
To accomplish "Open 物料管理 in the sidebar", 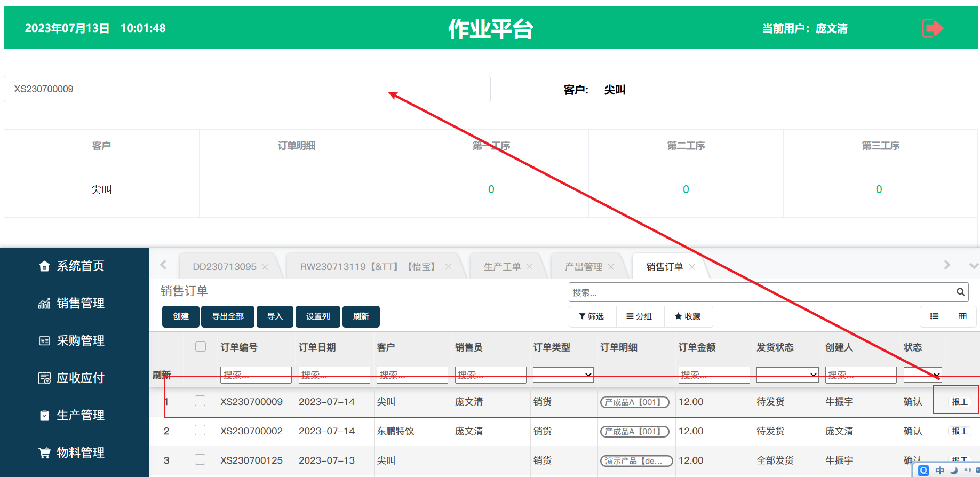I will (71, 452).
